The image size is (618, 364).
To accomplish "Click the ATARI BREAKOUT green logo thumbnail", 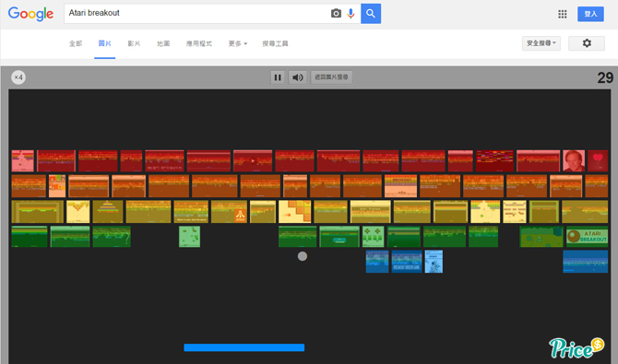I will pyautogui.click(x=587, y=236).
